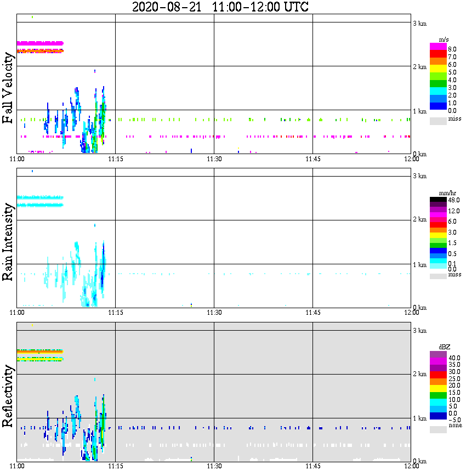Screen dimensions: 466x476
Task: Click the "m/s" unit label of fall velocity legend
Action: [x=444, y=40]
